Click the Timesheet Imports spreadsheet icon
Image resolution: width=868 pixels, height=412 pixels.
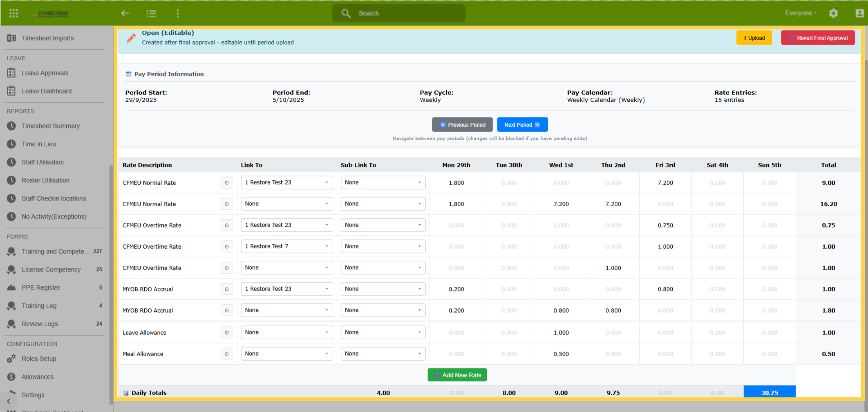(x=11, y=38)
